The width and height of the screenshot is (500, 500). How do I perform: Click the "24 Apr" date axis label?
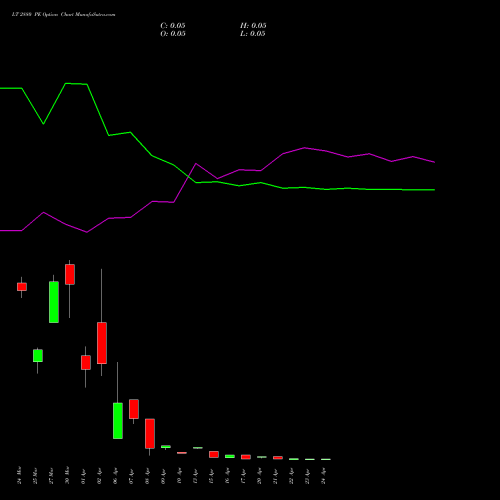[x=323, y=476]
